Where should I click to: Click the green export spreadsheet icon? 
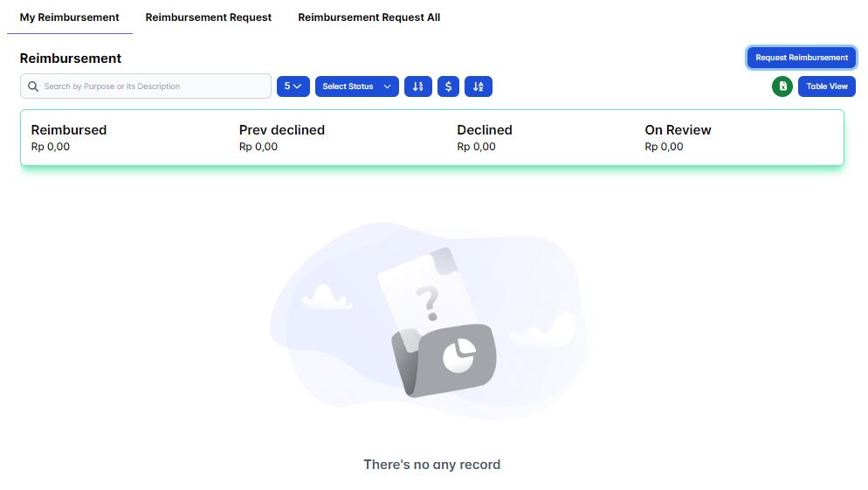coord(782,86)
